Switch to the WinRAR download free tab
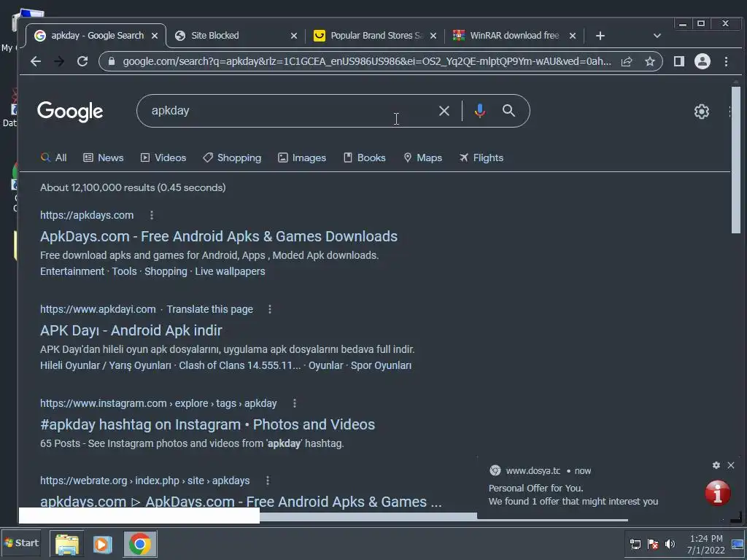747x560 pixels. pyautogui.click(x=514, y=36)
